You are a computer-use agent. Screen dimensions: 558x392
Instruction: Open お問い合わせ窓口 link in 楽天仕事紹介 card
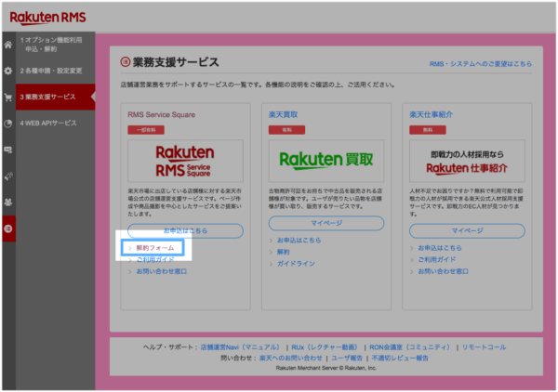(x=443, y=271)
